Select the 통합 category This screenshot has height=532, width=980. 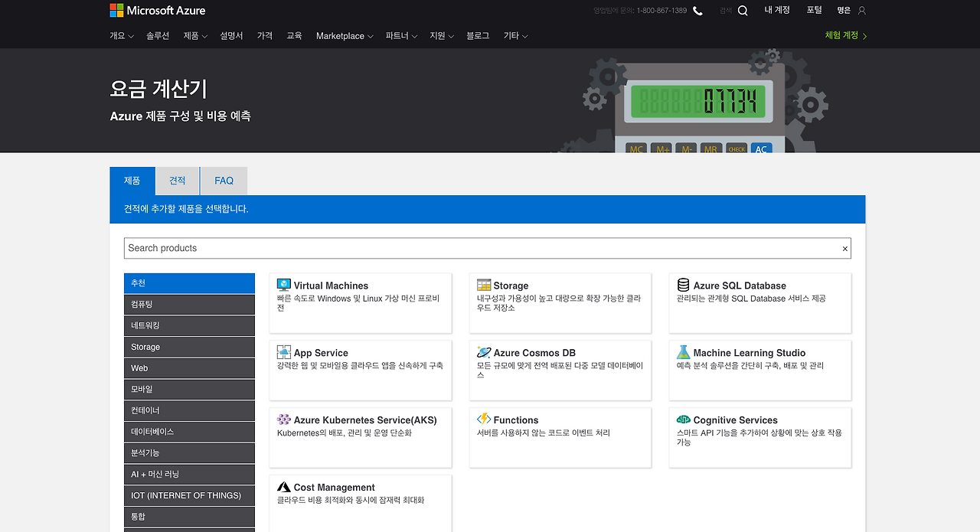click(189, 517)
